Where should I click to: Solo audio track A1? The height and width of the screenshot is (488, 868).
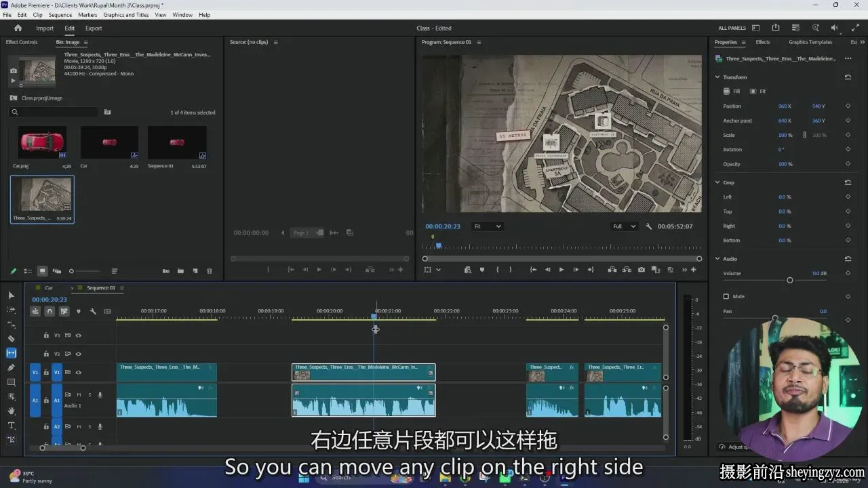(89, 394)
